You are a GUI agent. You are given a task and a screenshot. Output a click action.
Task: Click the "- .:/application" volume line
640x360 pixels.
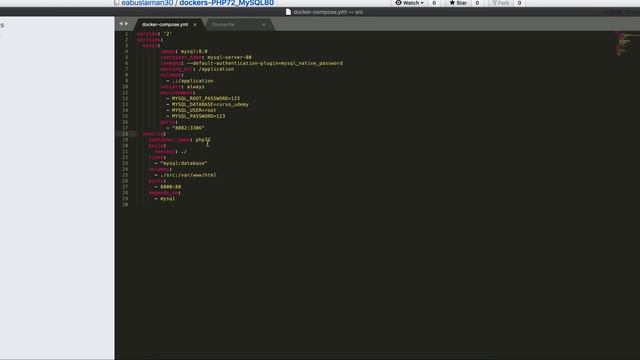coord(189,81)
